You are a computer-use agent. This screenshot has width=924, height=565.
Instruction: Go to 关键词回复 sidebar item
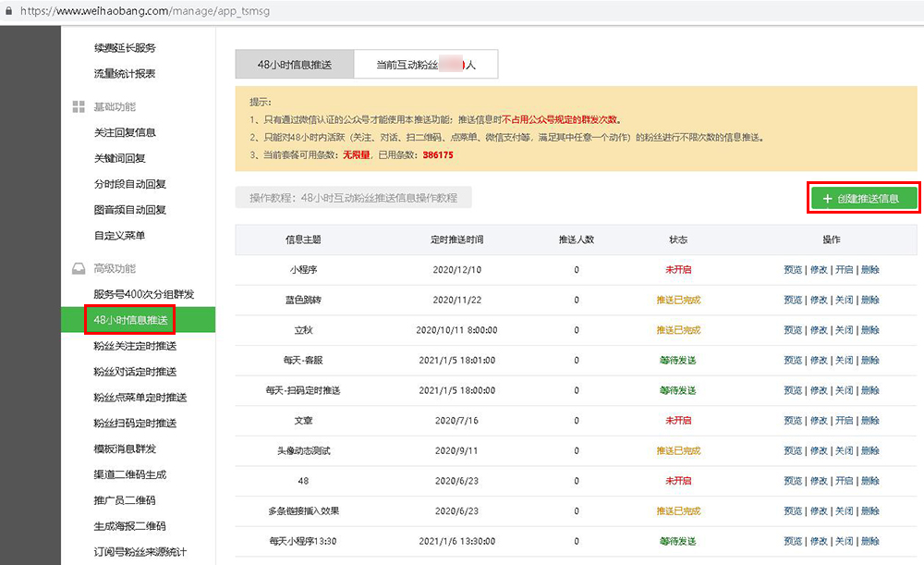119,159
